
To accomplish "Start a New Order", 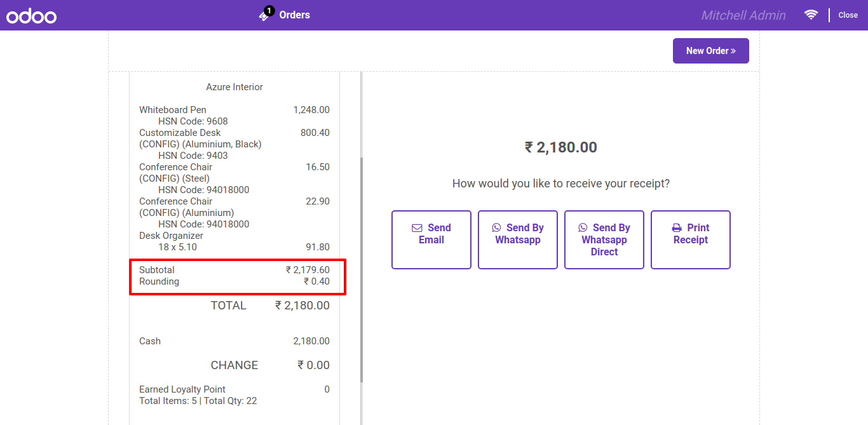I will coord(711,51).
